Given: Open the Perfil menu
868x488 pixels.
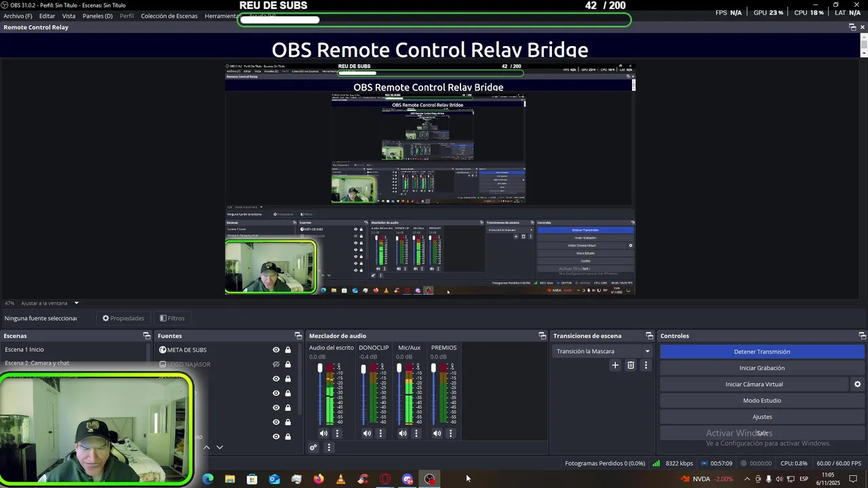Looking at the screenshot, I should coord(127,16).
